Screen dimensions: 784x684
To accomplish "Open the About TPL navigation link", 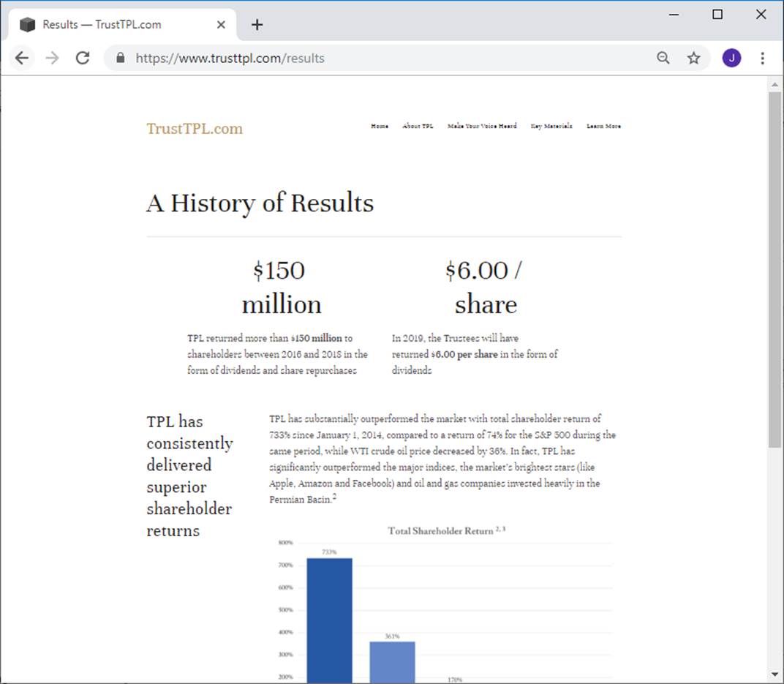I will coord(418,126).
